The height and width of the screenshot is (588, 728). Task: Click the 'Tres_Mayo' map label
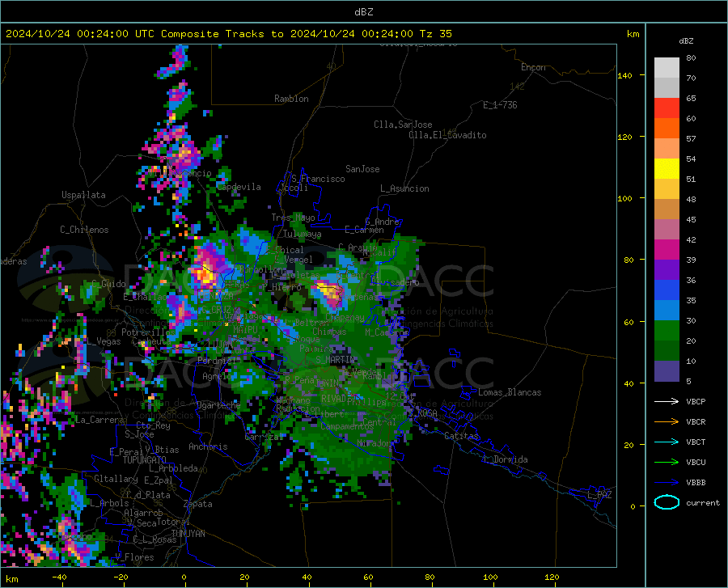point(293,218)
